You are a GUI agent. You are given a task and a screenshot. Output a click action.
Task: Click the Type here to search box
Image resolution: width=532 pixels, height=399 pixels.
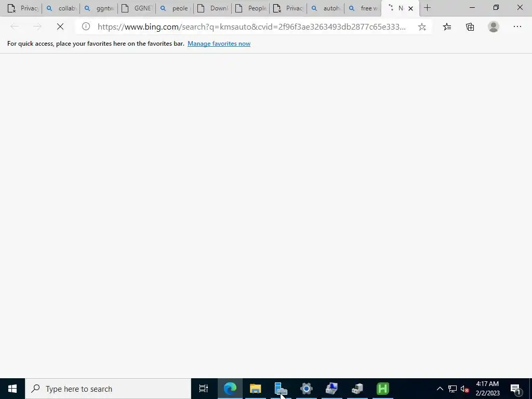108,389
